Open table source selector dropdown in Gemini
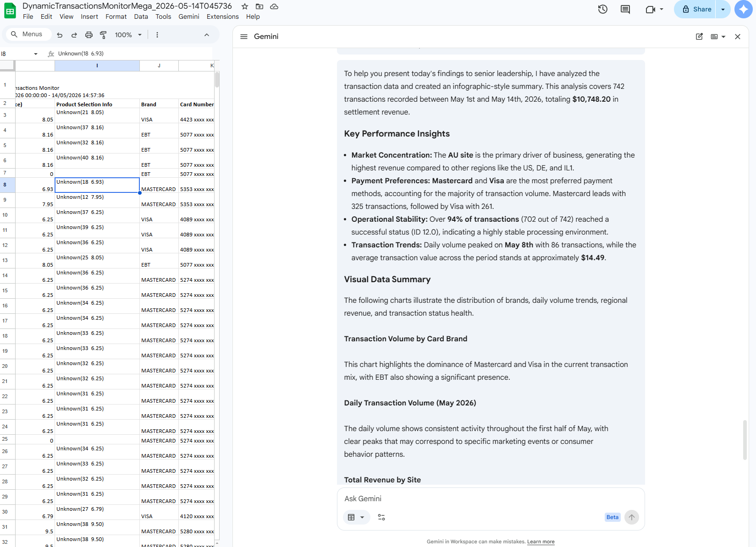Screen dimensions: 756x547 point(356,517)
